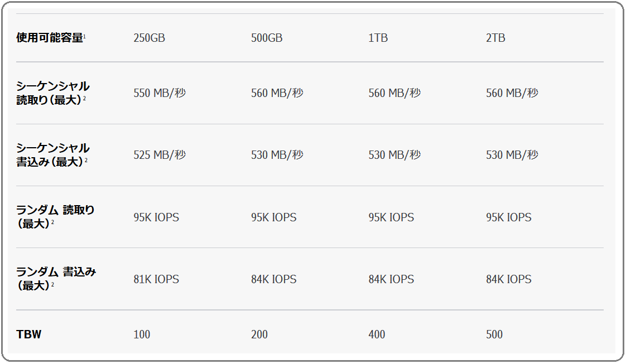The image size is (626, 364).
Task: Click the 1TB capacity cell
Action: click(x=378, y=38)
